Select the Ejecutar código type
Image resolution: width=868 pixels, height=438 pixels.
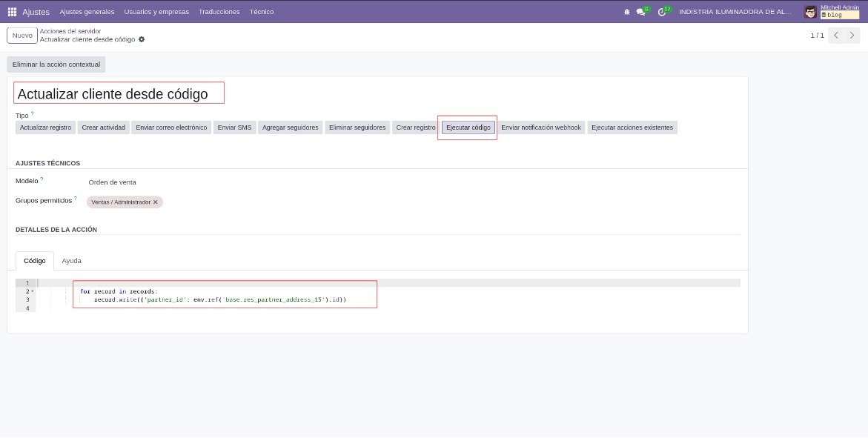coord(468,127)
